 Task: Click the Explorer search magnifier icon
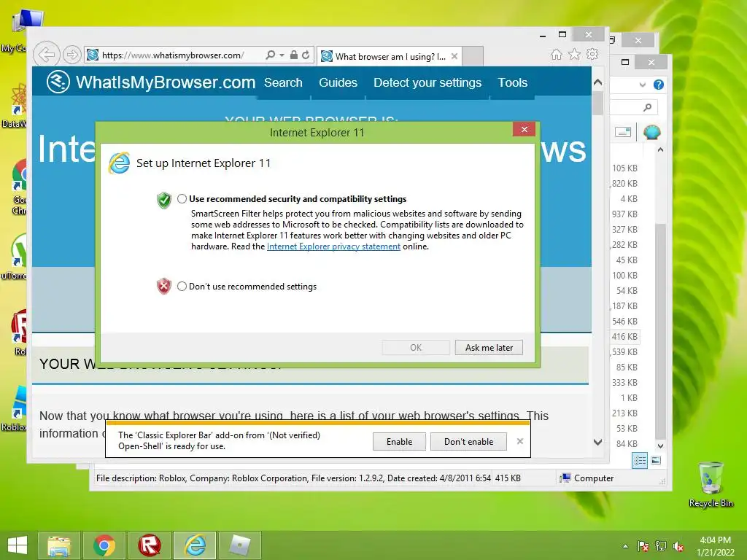tap(647, 107)
